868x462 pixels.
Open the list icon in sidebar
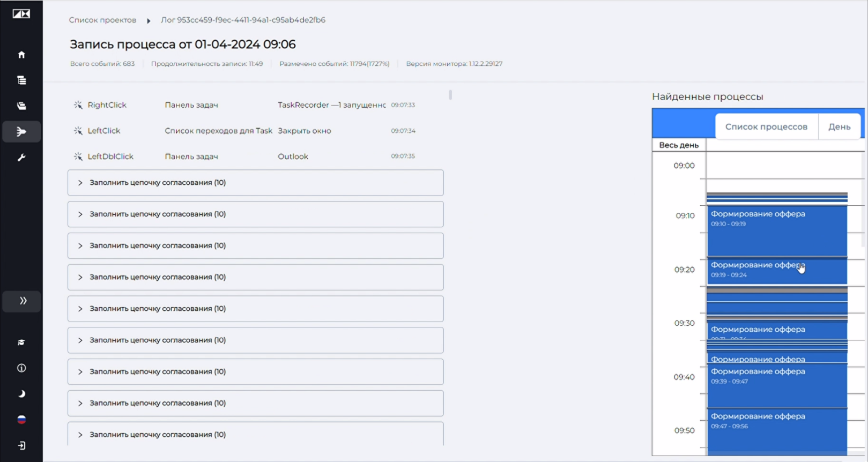coord(21,80)
